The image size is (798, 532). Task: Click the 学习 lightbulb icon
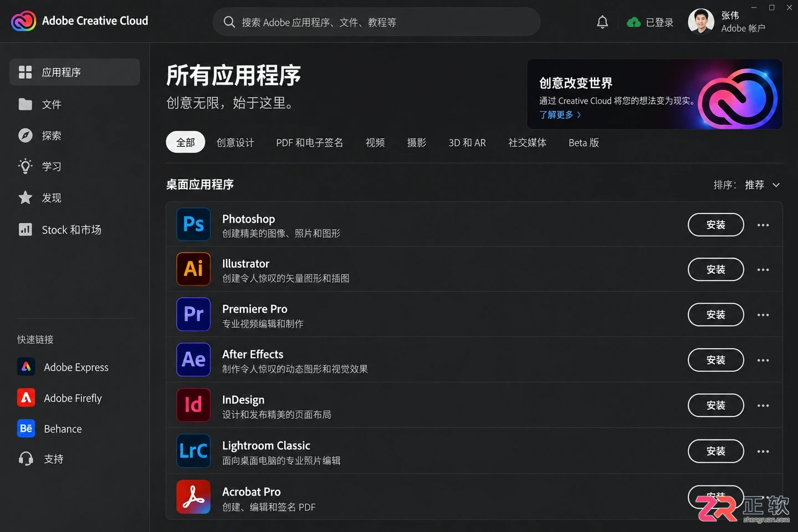(25, 166)
